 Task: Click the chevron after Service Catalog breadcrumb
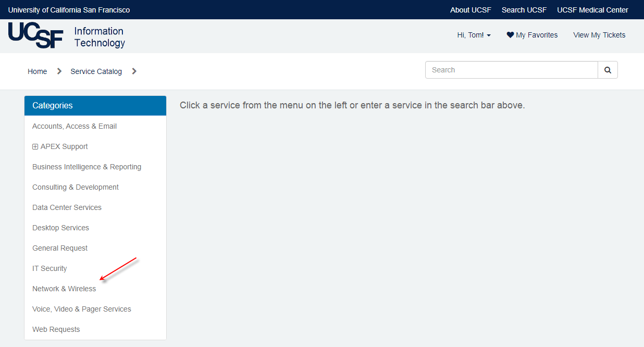point(134,71)
